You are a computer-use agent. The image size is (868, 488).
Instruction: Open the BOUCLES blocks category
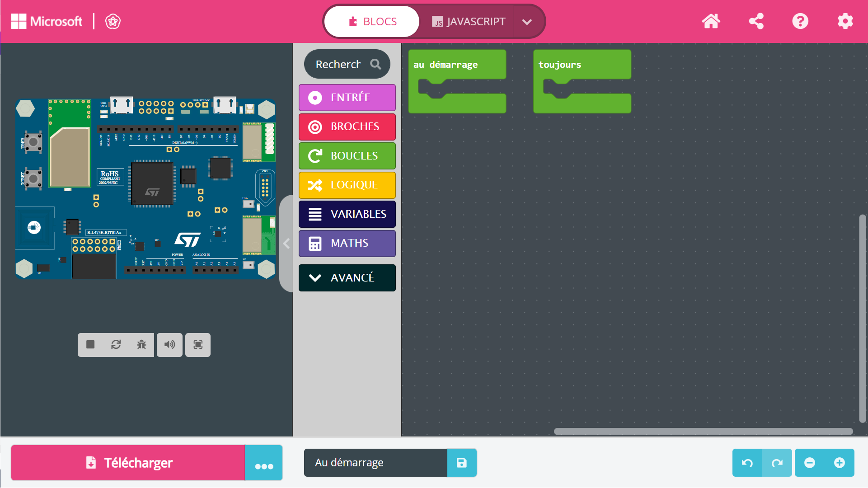coord(347,155)
